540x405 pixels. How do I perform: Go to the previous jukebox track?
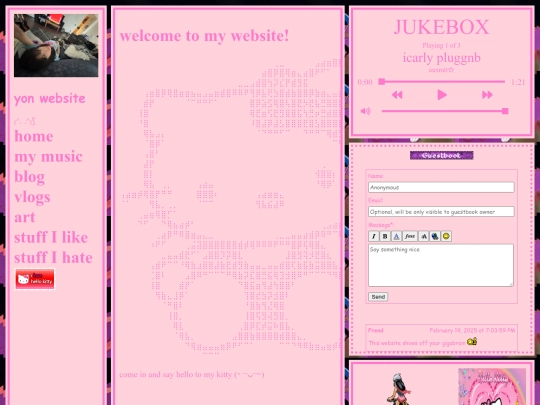pyautogui.click(x=397, y=95)
